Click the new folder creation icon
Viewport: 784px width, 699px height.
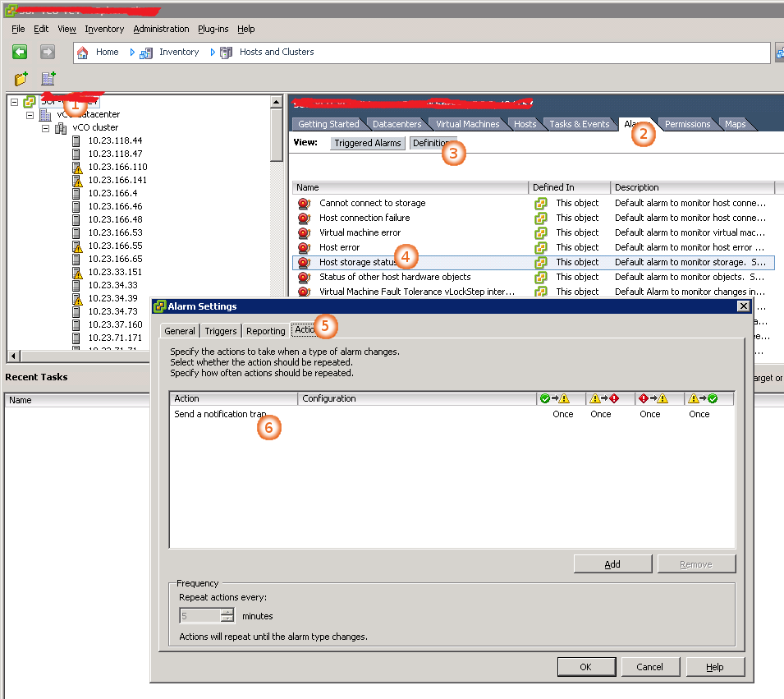click(x=20, y=78)
